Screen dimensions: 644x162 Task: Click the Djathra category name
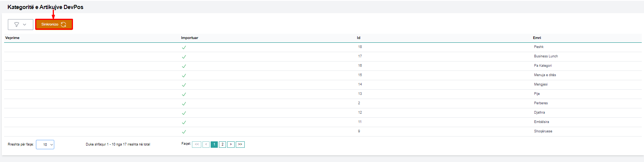click(x=539, y=112)
